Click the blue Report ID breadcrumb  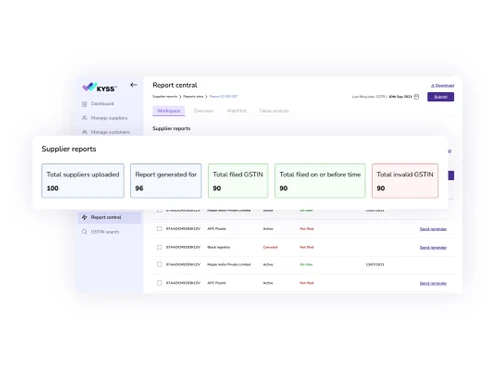coord(223,96)
